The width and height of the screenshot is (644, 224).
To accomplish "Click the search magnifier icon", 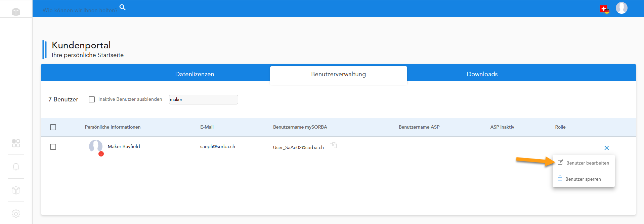I will click(x=123, y=7).
